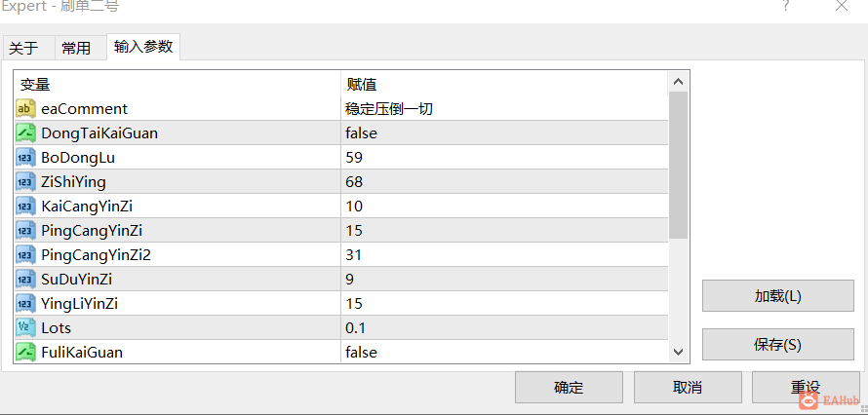Switch to the 常用 tab
The height and width of the screenshot is (415, 868).
[76, 49]
